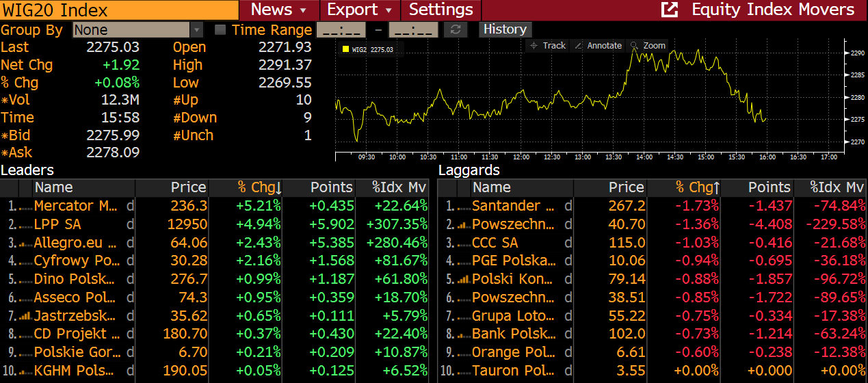868x383 pixels.
Task: Select Santander row in Laggards
Action: (x=513, y=206)
